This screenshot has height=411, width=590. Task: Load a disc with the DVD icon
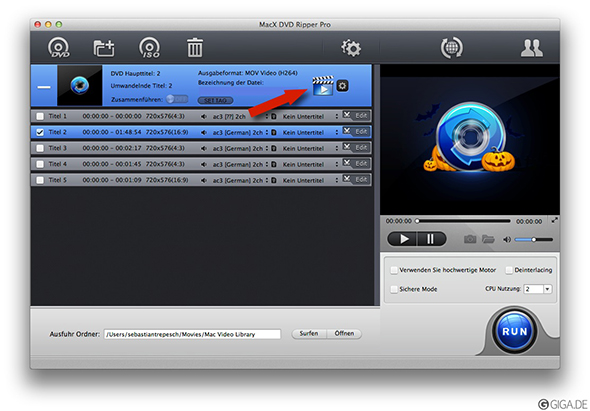coord(59,48)
